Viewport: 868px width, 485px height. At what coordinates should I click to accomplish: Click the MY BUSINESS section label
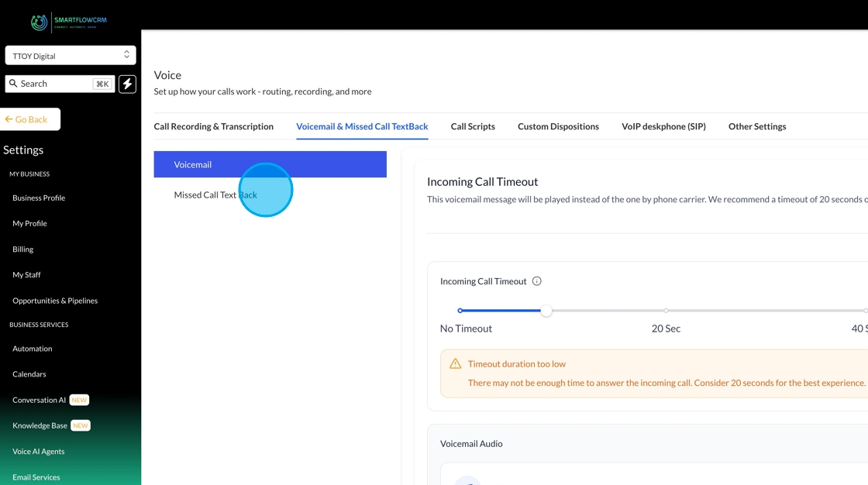pos(29,174)
